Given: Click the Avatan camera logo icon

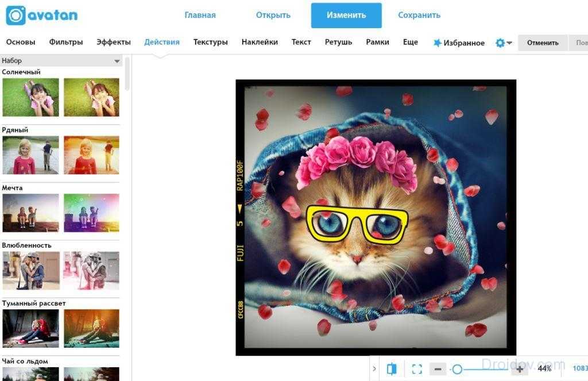Looking at the screenshot, I should (x=16, y=16).
